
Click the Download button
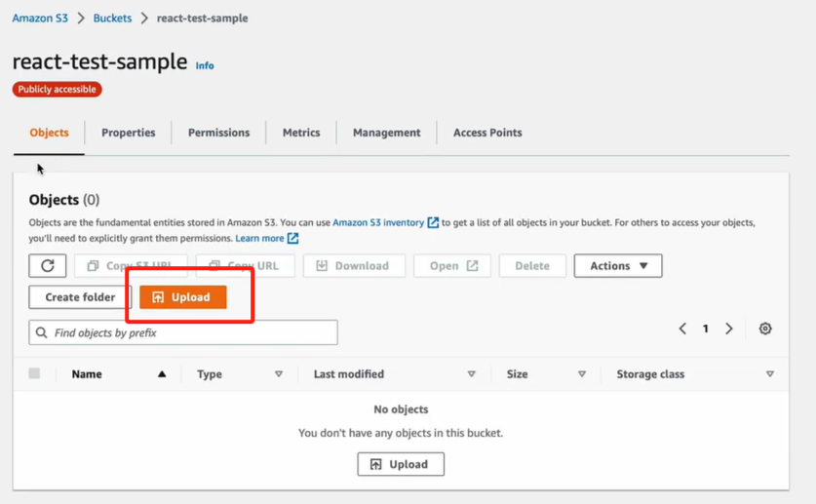[x=354, y=266]
